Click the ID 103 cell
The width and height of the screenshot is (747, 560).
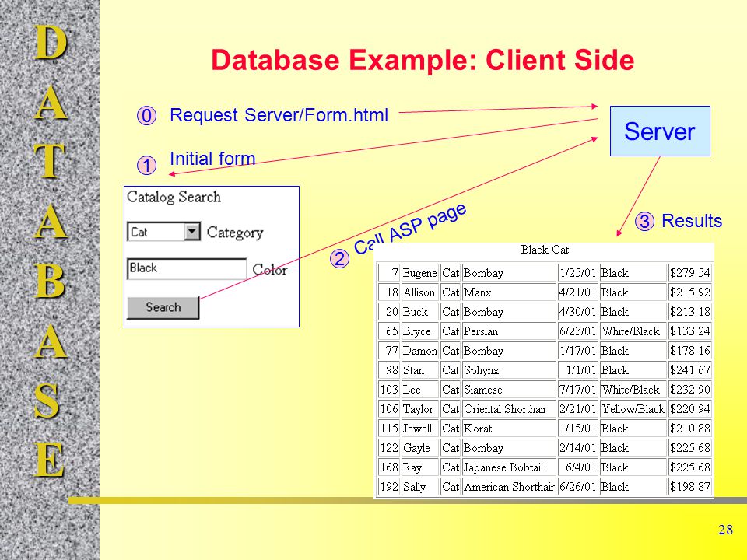(389, 390)
